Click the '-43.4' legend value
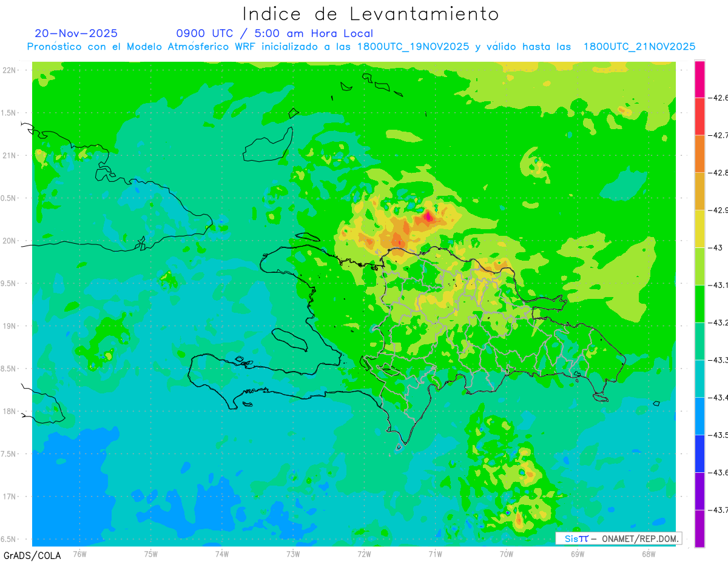The width and height of the screenshot is (728, 562). [x=719, y=398]
